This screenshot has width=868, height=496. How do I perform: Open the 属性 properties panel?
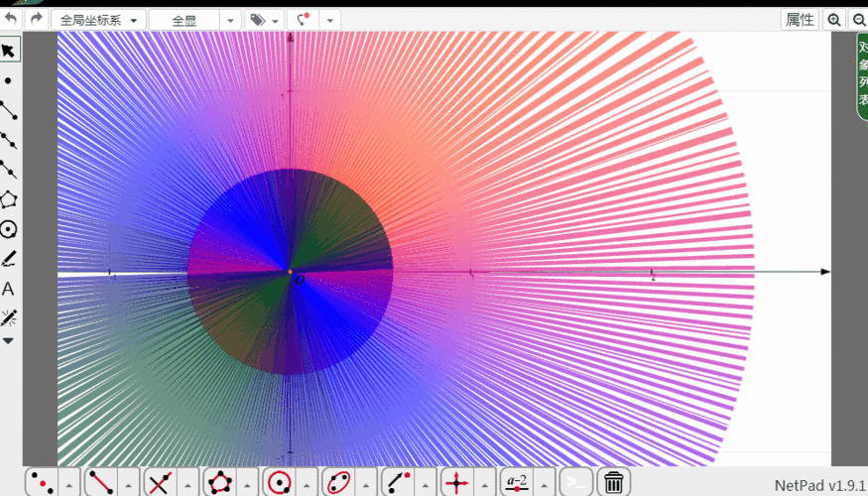[x=800, y=20]
